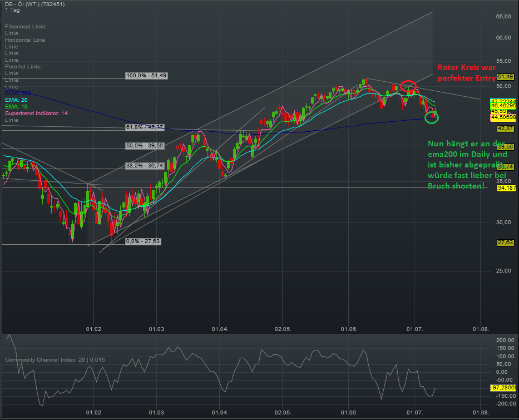
Task: Select the 0,0% - 27,63 Fibonacci level label
Action: (144, 242)
